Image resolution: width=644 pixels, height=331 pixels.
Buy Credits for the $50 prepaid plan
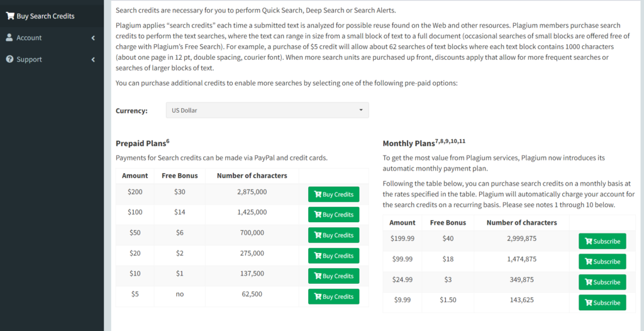(x=333, y=235)
